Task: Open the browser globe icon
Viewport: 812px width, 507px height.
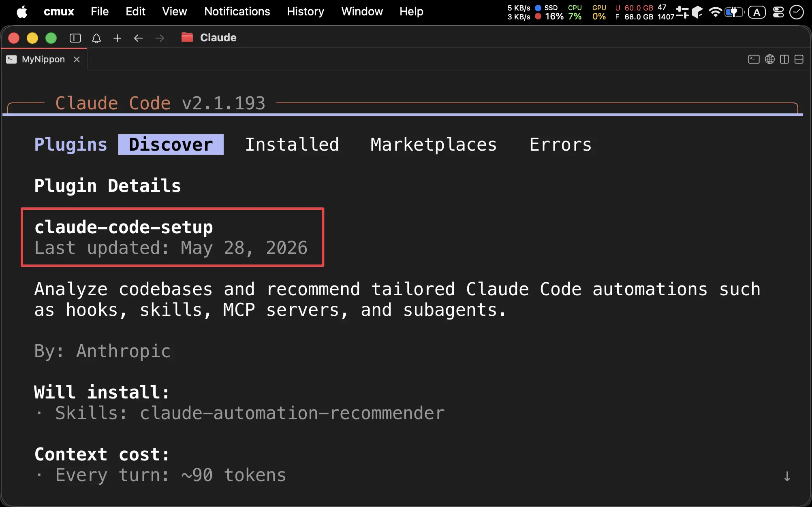Action: coord(770,60)
